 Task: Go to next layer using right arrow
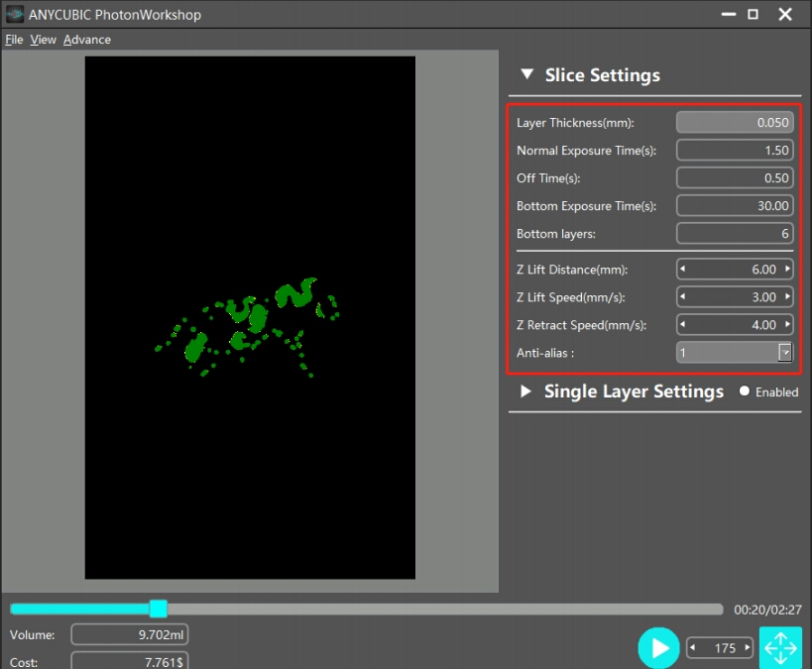[748, 648]
